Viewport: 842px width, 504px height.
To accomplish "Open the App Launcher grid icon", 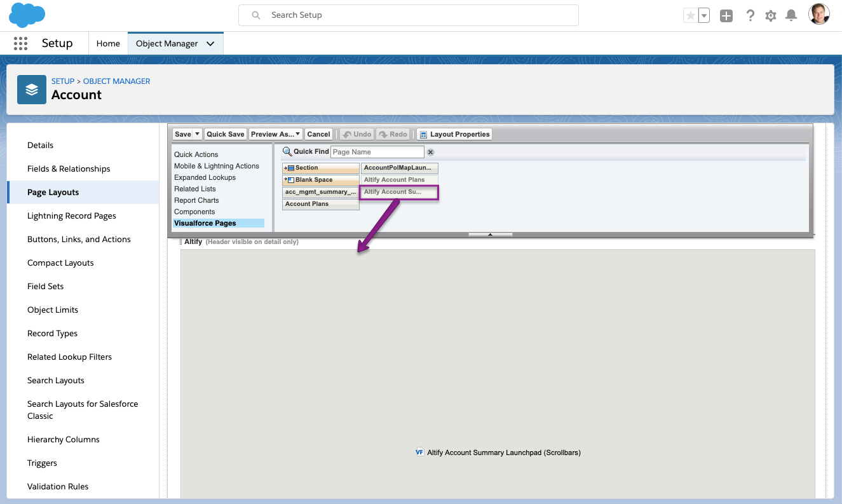I will click(x=20, y=43).
